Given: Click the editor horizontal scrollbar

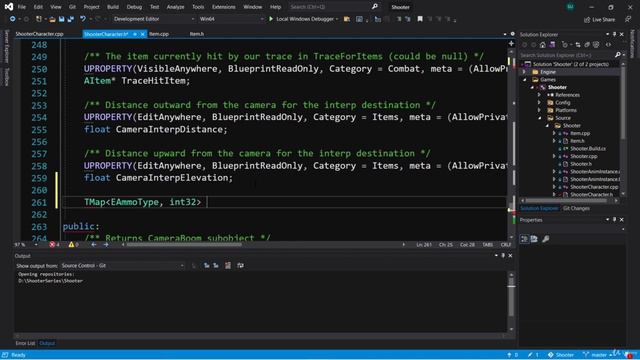Looking at the screenshot, I should coord(184,244).
